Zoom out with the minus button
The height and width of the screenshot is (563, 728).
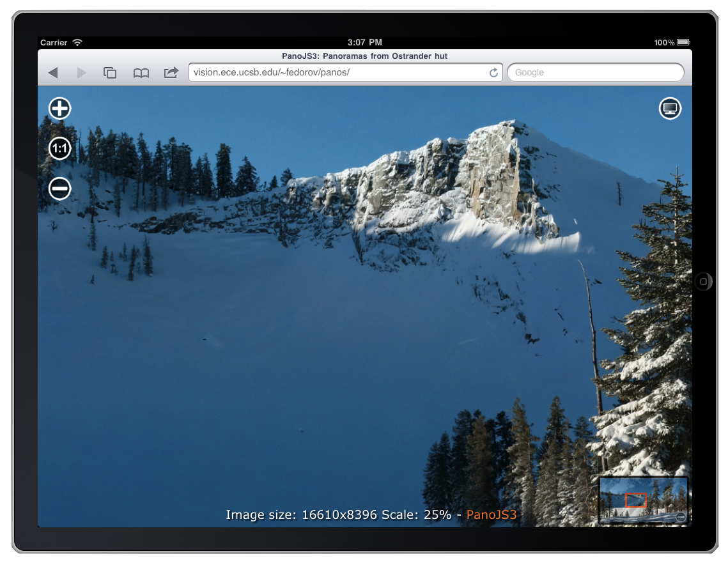click(x=60, y=189)
